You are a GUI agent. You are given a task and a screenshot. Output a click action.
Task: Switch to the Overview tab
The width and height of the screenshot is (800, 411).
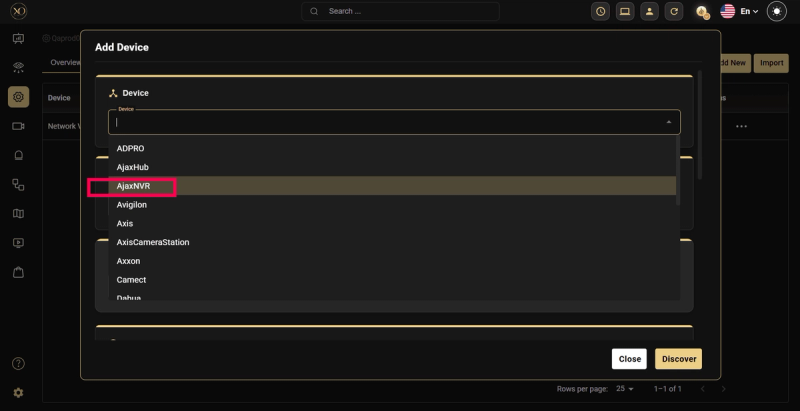[x=65, y=63]
